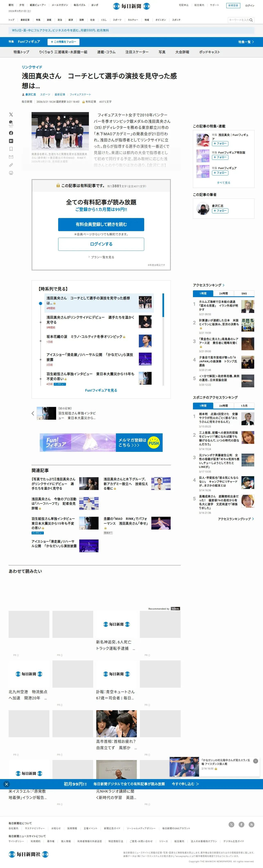Click the TAXEL recommendation logo

tap(176, 609)
